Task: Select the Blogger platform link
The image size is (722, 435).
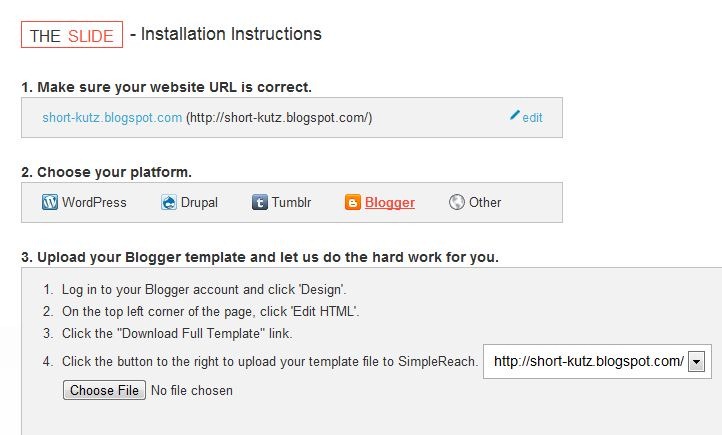Action: [x=390, y=203]
